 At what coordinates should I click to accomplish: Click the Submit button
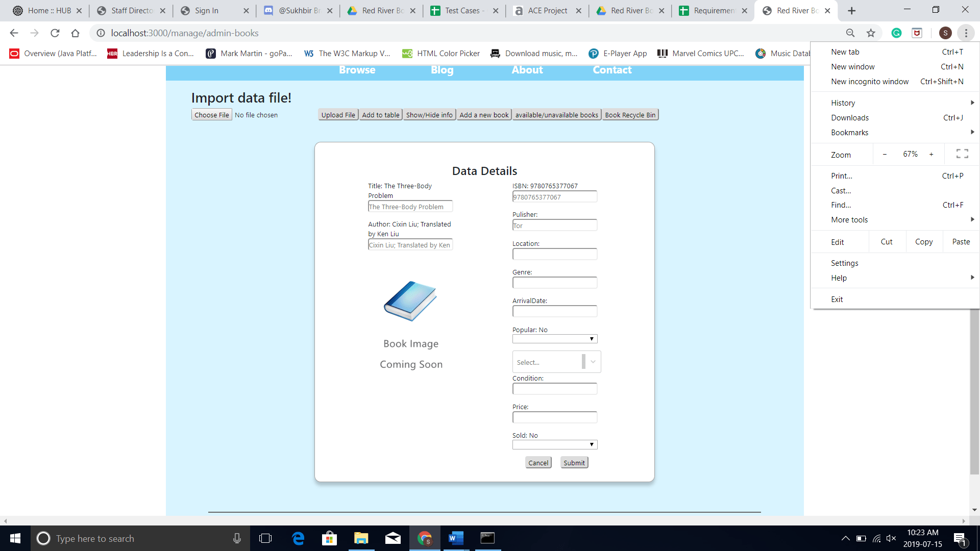tap(574, 463)
